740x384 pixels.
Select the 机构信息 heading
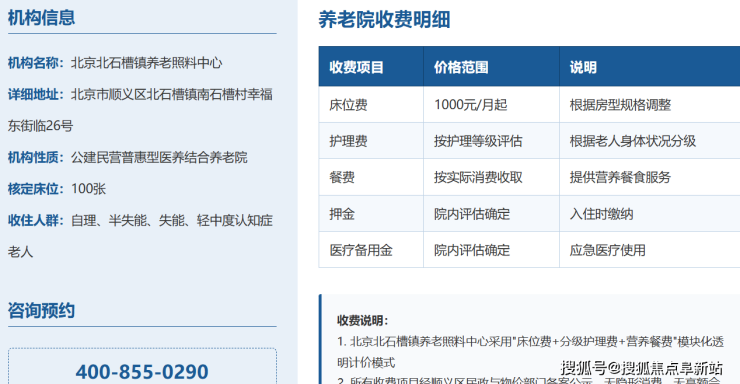pos(41,18)
